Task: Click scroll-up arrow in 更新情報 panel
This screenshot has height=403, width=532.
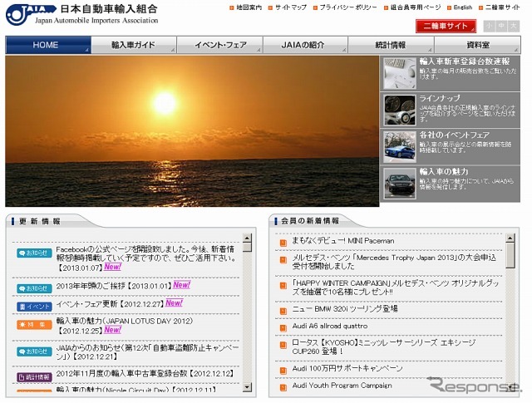Action: [x=248, y=238]
